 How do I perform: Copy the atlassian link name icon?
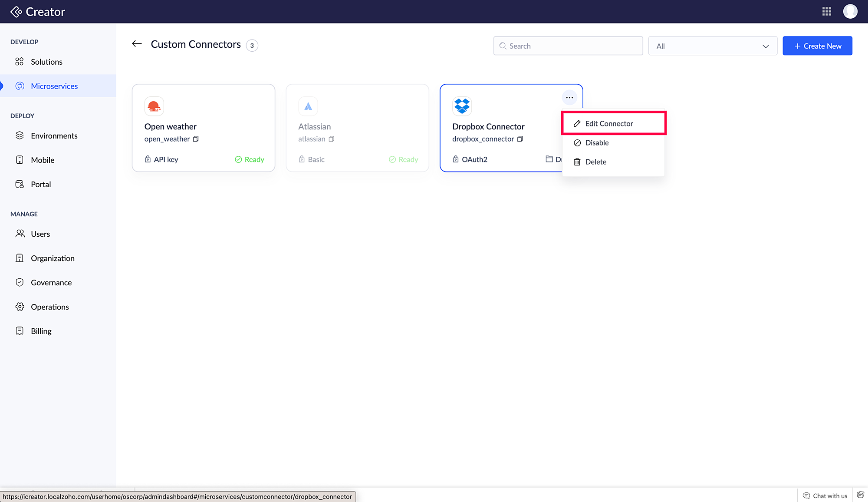tap(332, 139)
